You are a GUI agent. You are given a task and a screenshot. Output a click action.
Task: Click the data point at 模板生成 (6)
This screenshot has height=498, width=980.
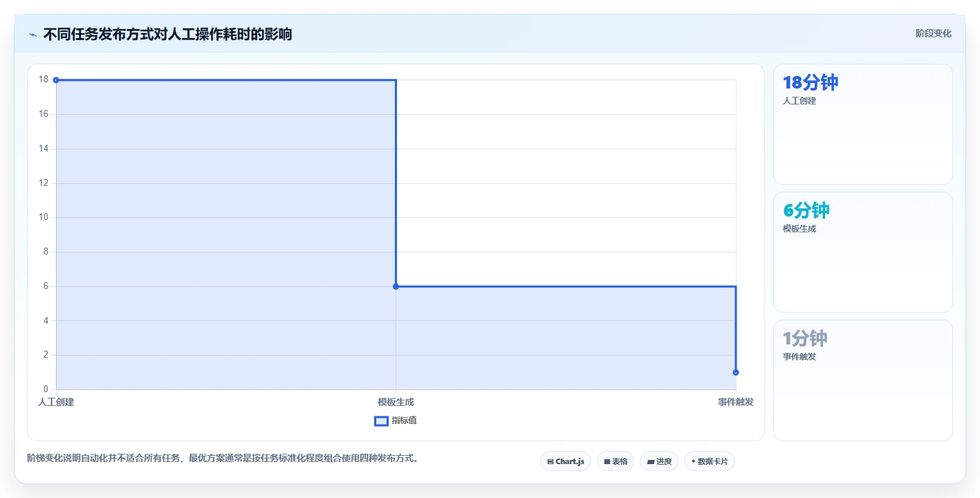tap(396, 286)
